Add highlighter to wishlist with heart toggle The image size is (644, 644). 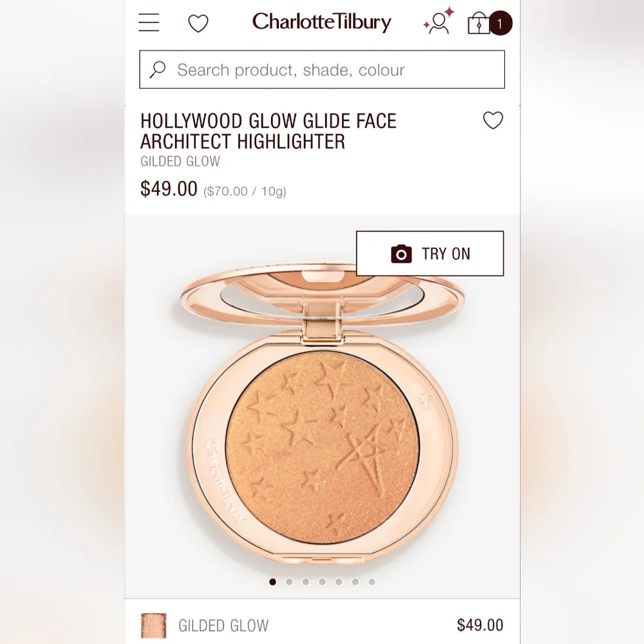pyautogui.click(x=493, y=120)
